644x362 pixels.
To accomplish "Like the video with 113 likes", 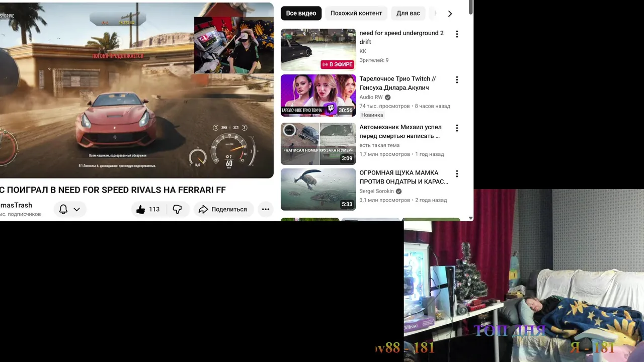I will (148, 209).
